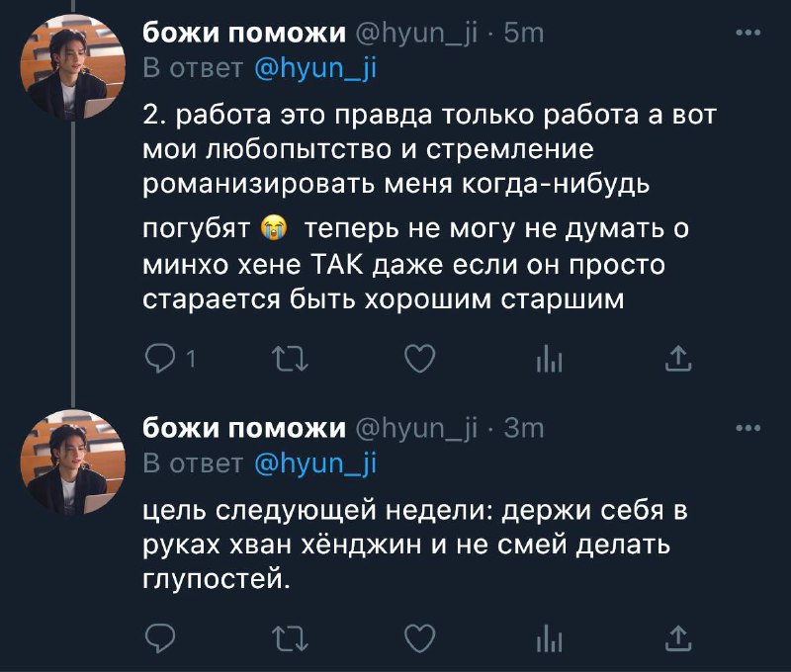Open more options menu on first tweet
Image resolution: width=791 pixels, height=672 pixels.
pyautogui.click(x=748, y=33)
